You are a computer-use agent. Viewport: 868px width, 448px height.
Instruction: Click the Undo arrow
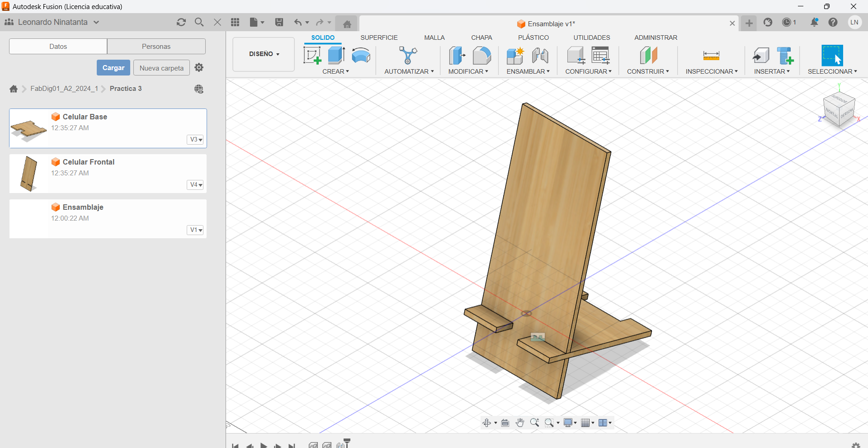tap(297, 22)
